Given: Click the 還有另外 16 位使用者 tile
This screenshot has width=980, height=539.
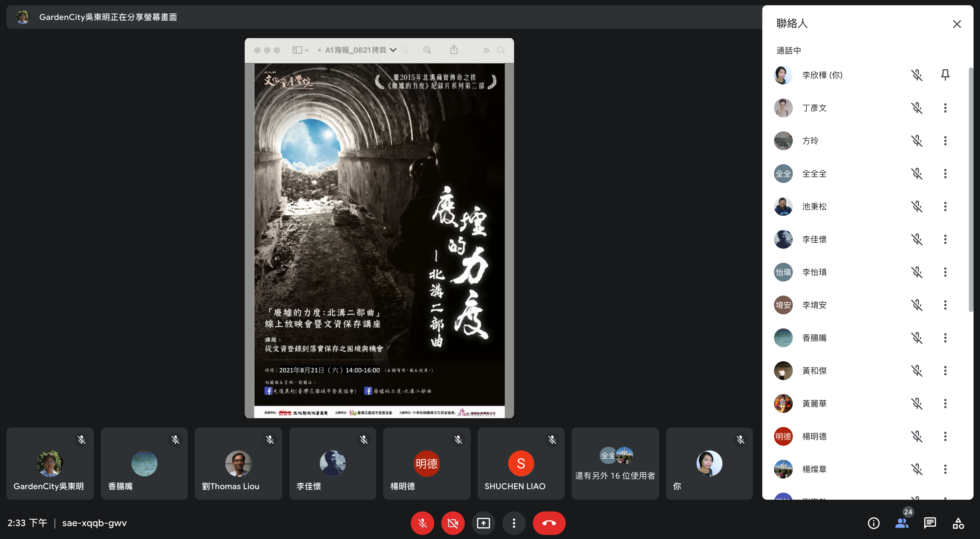Looking at the screenshot, I should 615,463.
